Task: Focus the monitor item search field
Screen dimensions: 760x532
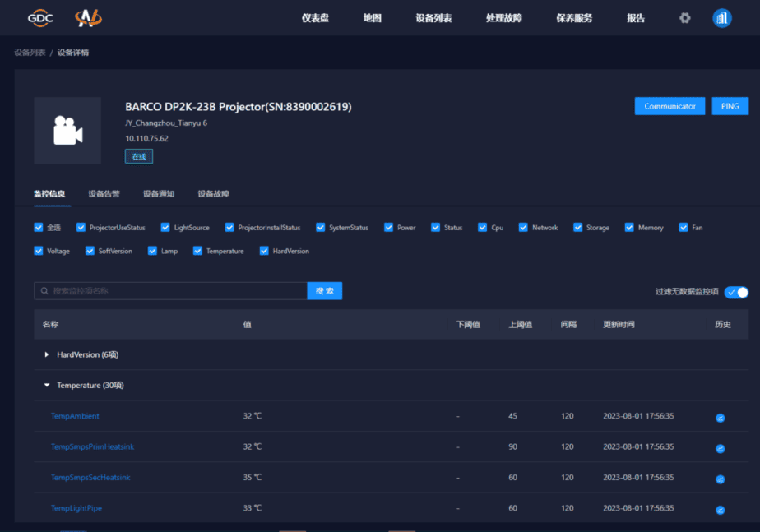Action: click(x=170, y=291)
